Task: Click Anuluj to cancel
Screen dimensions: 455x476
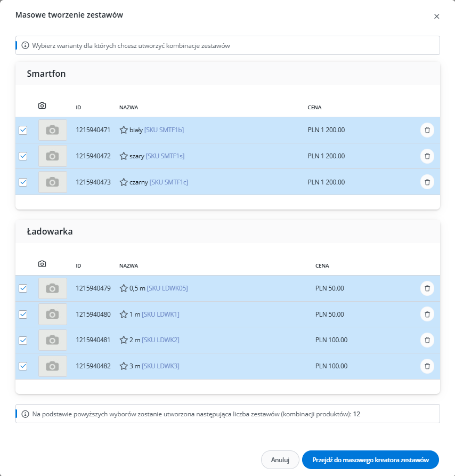Action: [x=280, y=459]
